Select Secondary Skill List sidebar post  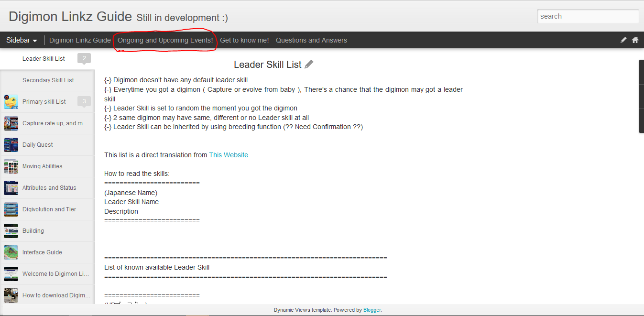tap(47, 80)
